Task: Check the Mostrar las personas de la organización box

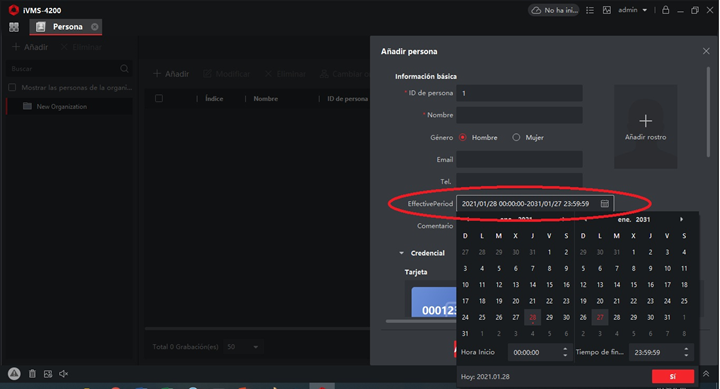Action: (12, 87)
